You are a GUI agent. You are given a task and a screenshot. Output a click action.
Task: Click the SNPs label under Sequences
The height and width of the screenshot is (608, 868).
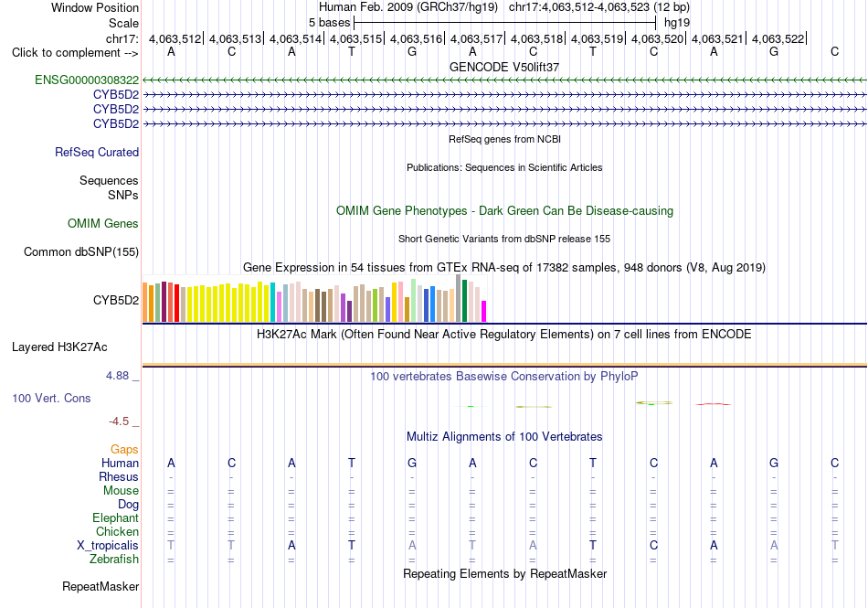click(x=123, y=195)
